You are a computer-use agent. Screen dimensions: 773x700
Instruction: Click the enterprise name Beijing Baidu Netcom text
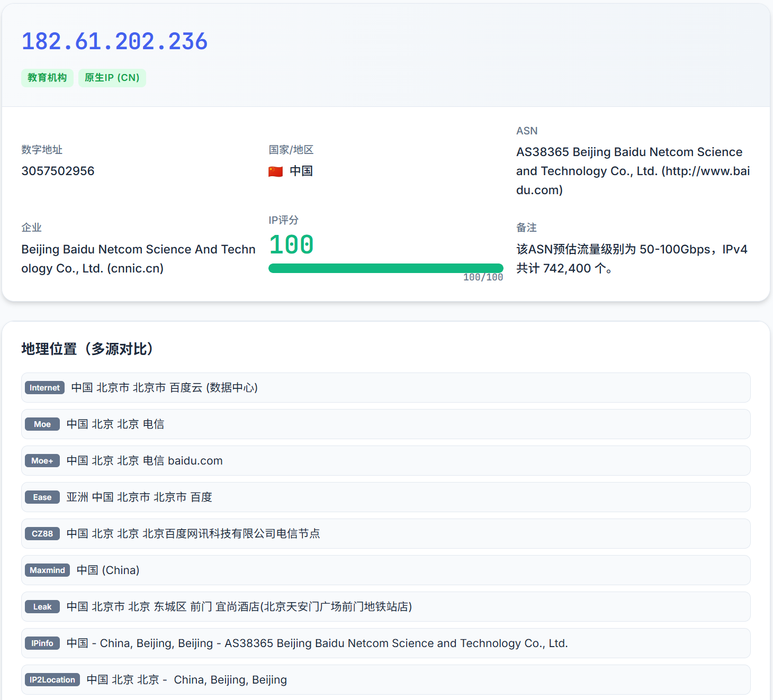pyautogui.click(x=138, y=259)
